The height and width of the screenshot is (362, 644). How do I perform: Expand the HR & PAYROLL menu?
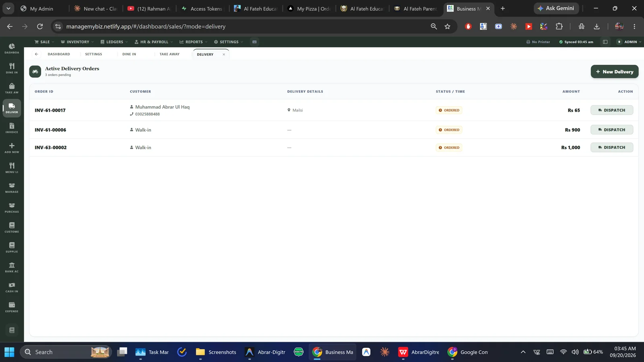154,42
